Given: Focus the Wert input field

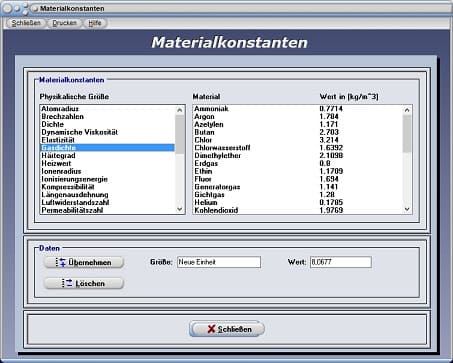Looking at the screenshot, I should (341, 262).
